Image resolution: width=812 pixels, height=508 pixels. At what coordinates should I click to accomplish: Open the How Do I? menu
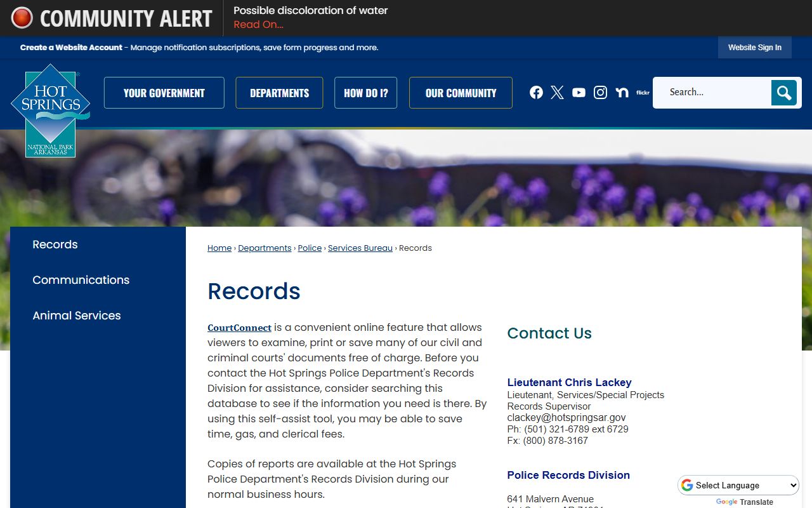(x=366, y=93)
